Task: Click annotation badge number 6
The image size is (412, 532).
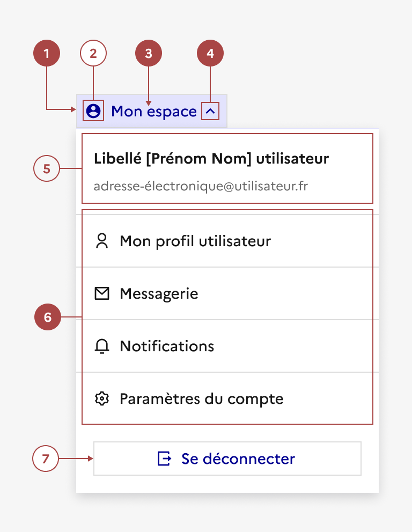Action: point(48,317)
